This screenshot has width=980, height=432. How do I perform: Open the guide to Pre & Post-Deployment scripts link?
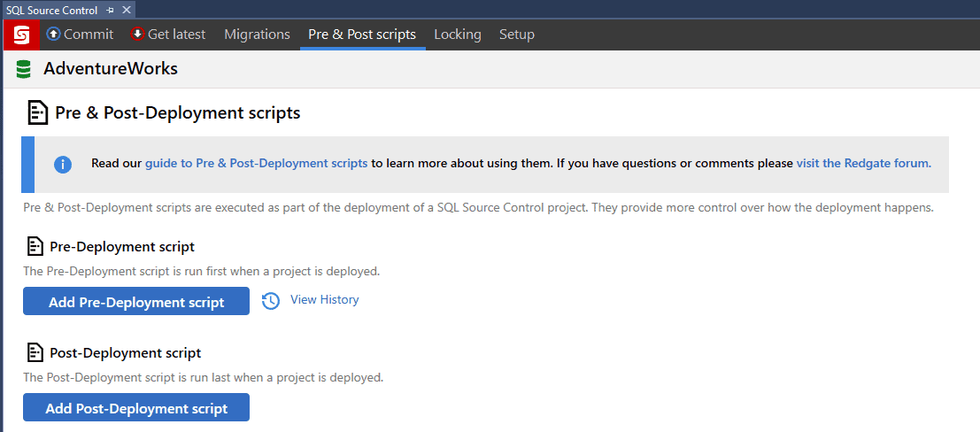tap(256, 164)
